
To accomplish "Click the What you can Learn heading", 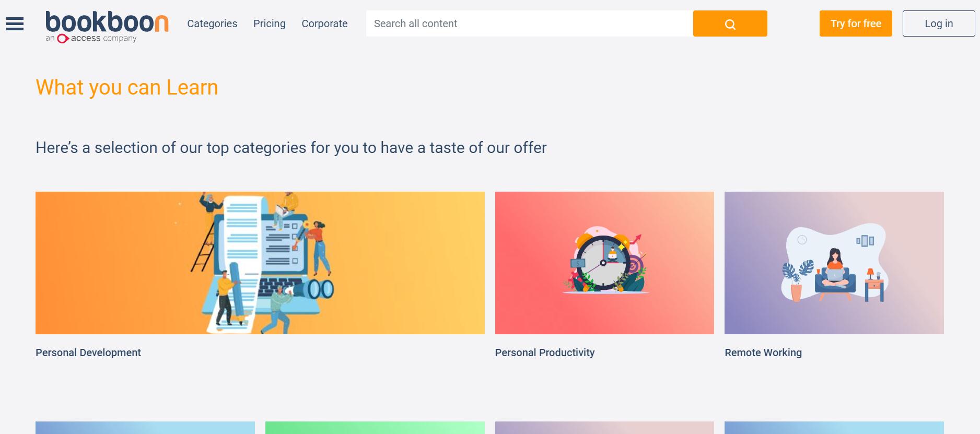I will [x=126, y=87].
